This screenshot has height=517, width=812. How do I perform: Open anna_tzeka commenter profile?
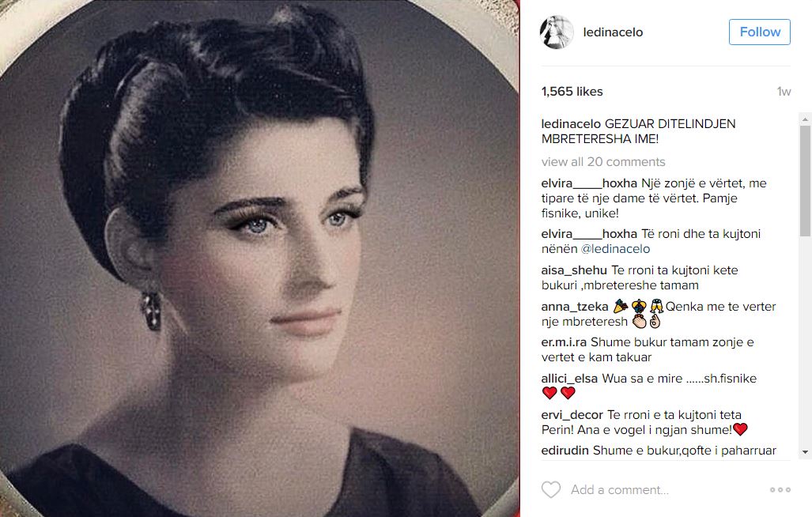[575, 307]
